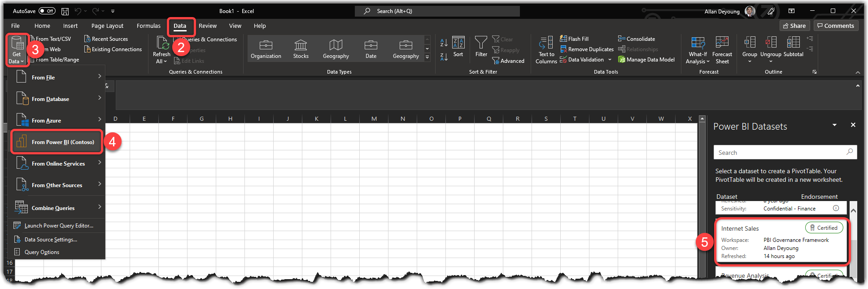Open the Comments button
Screen dimensions: 868x289
836,26
